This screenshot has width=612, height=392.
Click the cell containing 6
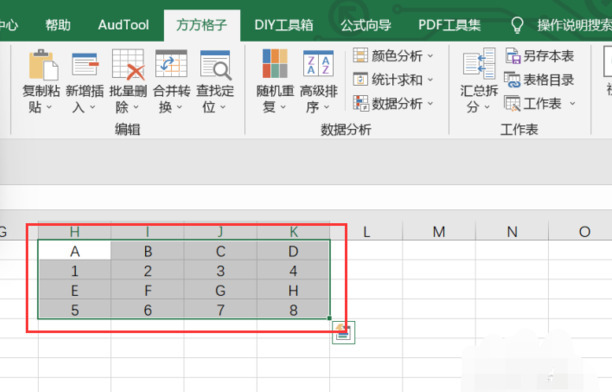point(148,310)
